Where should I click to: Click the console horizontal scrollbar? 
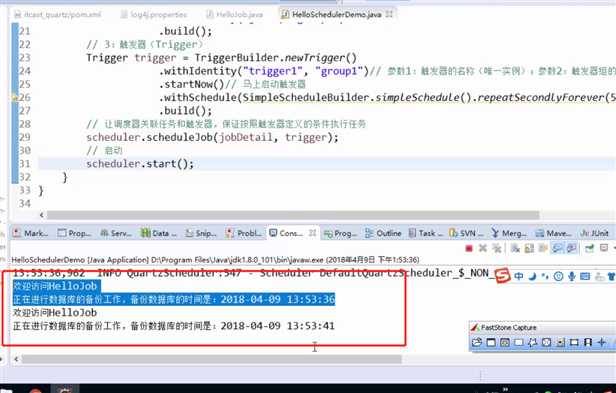[x=212, y=359]
